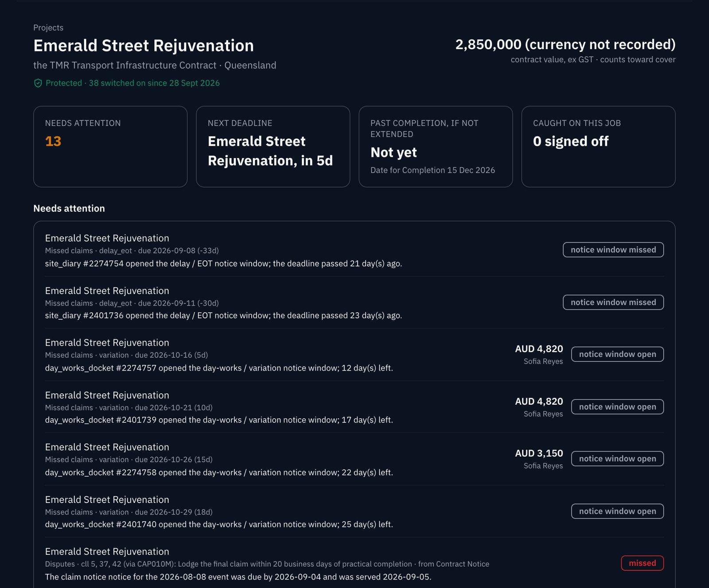Image resolution: width=709 pixels, height=588 pixels.
Task: Click the 'AUD 3,150' amount
Action: tap(539, 453)
